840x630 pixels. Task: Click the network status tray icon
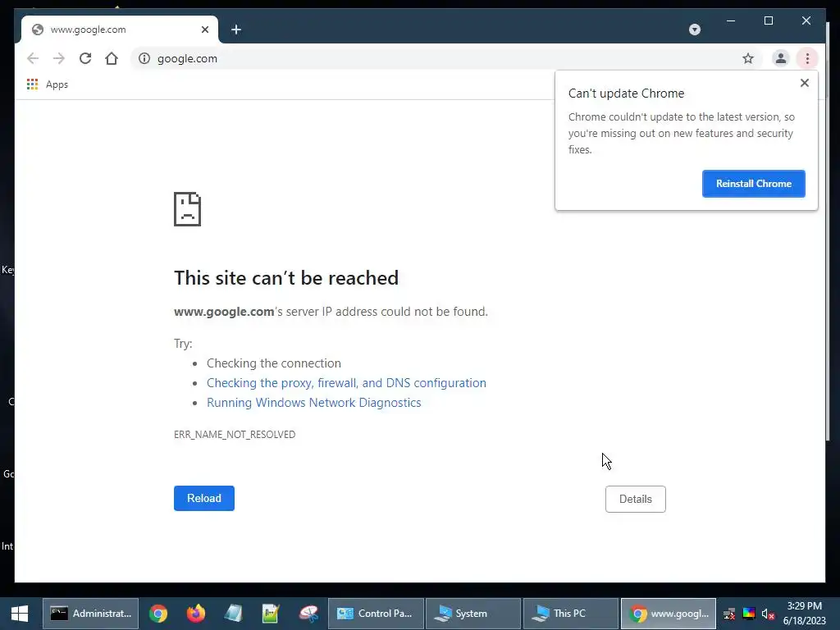click(729, 614)
